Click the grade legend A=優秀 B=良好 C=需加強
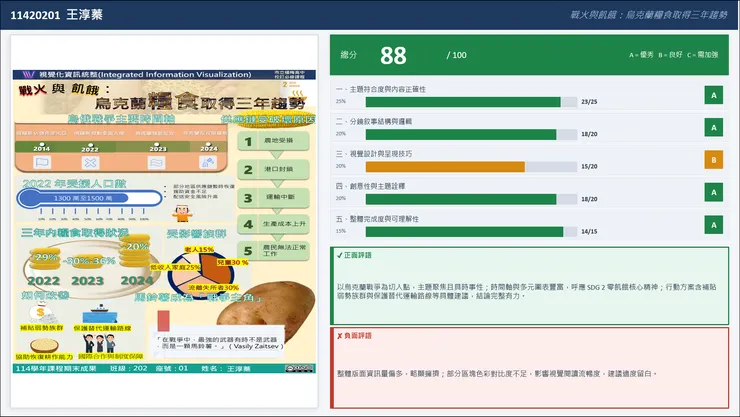Image resolution: width=740 pixels, height=417 pixels. (x=673, y=55)
